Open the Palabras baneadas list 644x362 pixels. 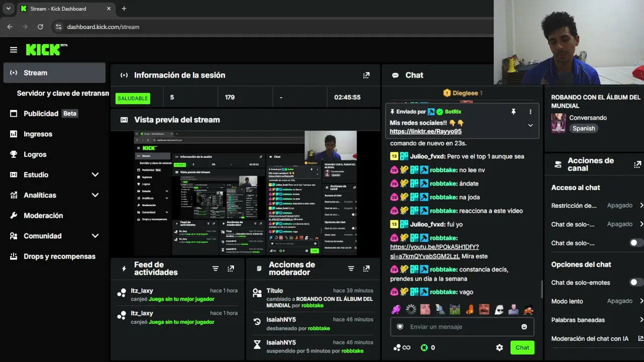[641, 320]
